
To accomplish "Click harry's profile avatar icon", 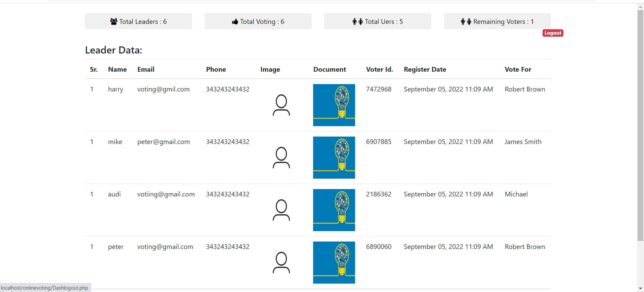I will [281, 105].
